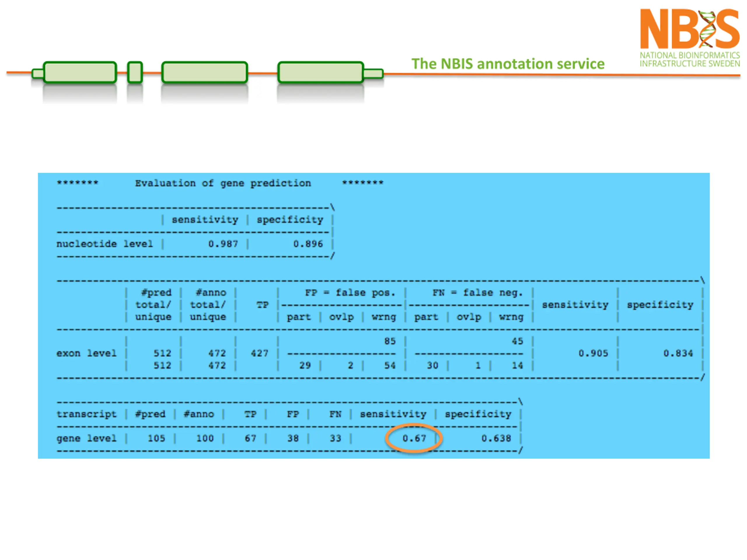The height and width of the screenshot is (560, 747).
Task: Click the 'exon level' row label
Action: point(86,353)
